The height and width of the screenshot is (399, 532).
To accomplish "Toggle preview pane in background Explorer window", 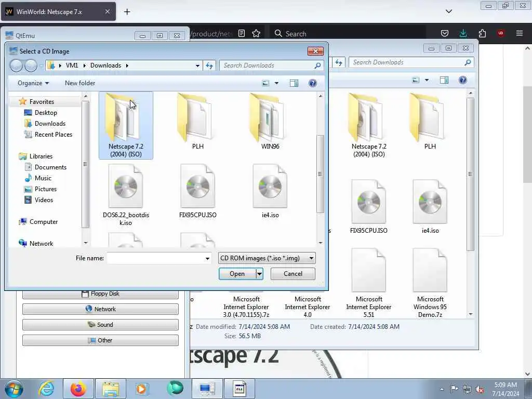I will (444, 80).
